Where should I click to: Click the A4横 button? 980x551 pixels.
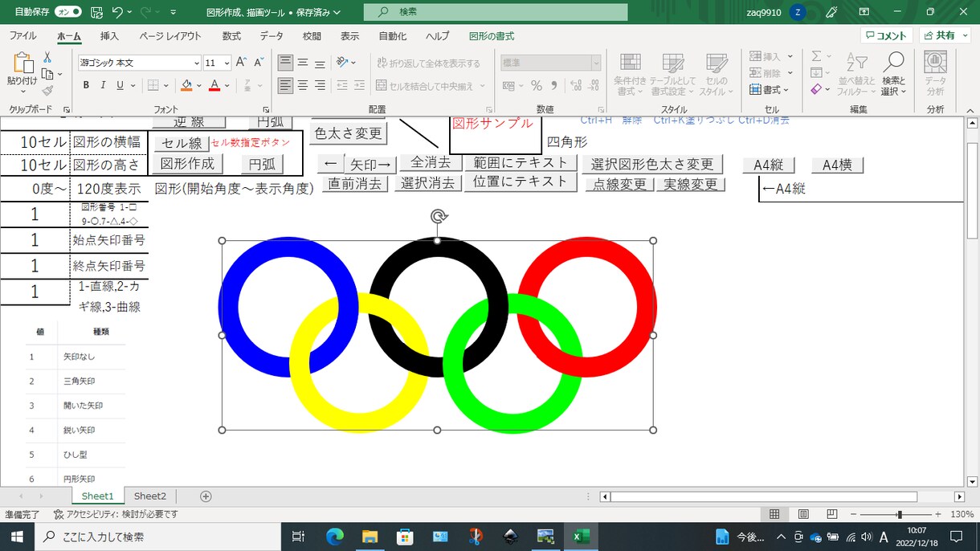pyautogui.click(x=837, y=165)
